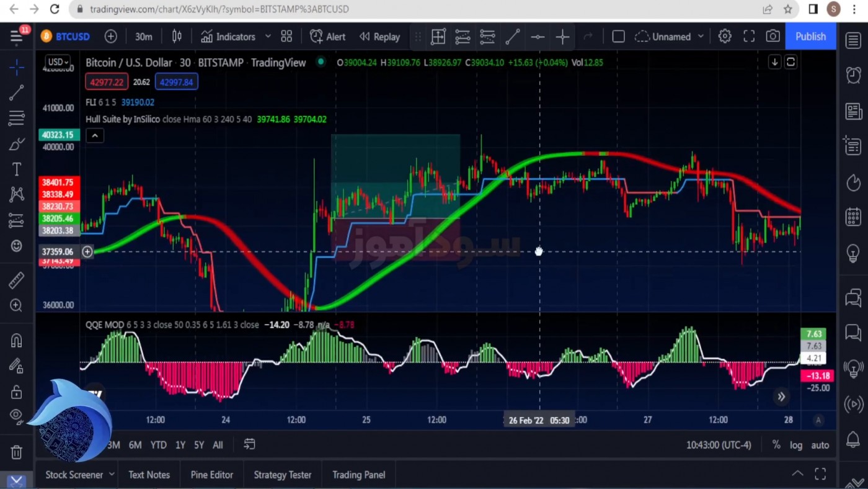Select the ruler measure tool
This screenshot has height=489, width=868.
[x=17, y=280]
